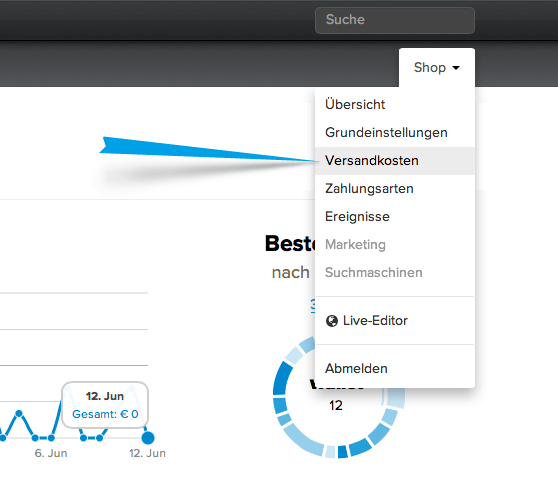
Task: Click Abmelden to log out
Action: [356, 368]
